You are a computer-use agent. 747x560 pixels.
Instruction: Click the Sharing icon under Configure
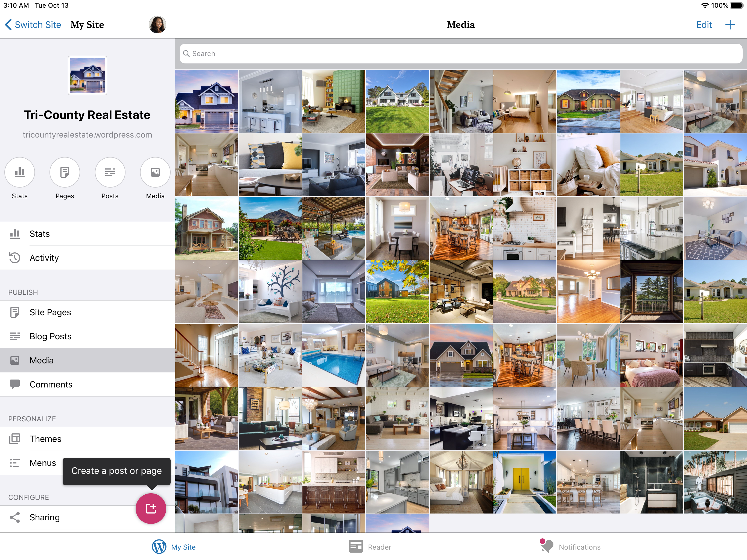tap(14, 517)
